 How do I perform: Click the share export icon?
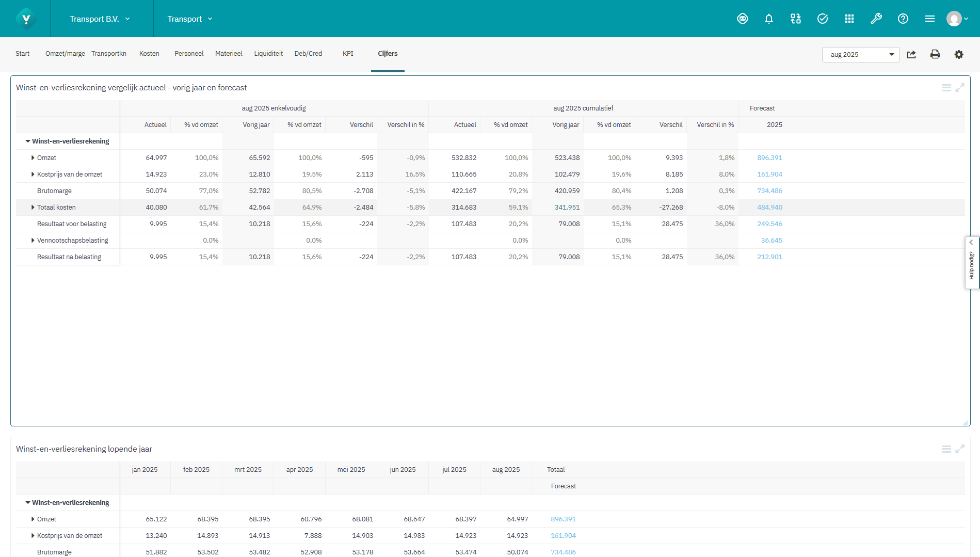coord(911,54)
